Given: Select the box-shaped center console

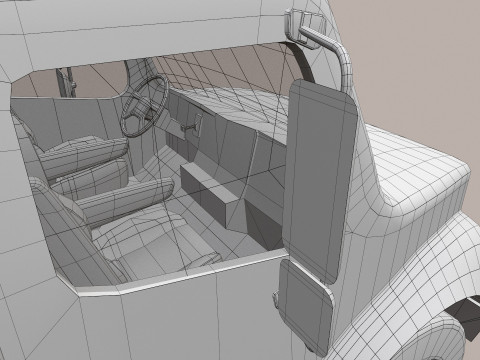Looking at the screenshot, I should coord(210,195).
